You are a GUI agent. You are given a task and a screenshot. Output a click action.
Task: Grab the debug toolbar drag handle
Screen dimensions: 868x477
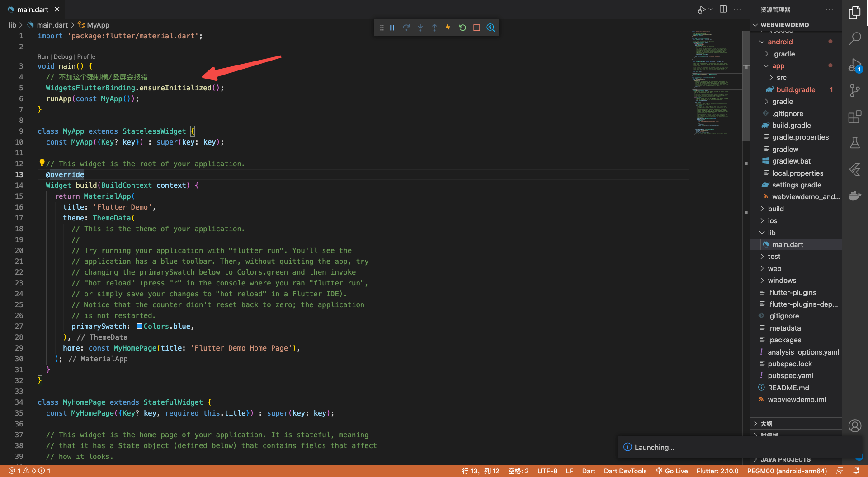coord(382,28)
